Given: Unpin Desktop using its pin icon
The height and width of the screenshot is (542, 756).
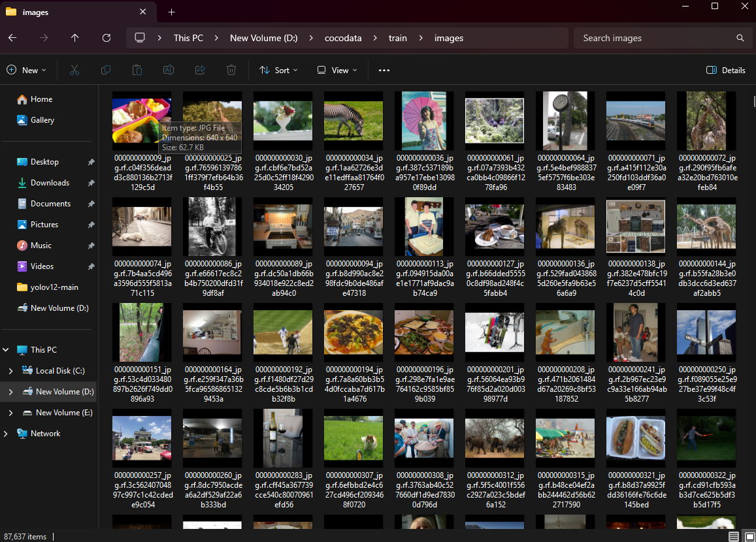Looking at the screenshot, I should (91, 162).
